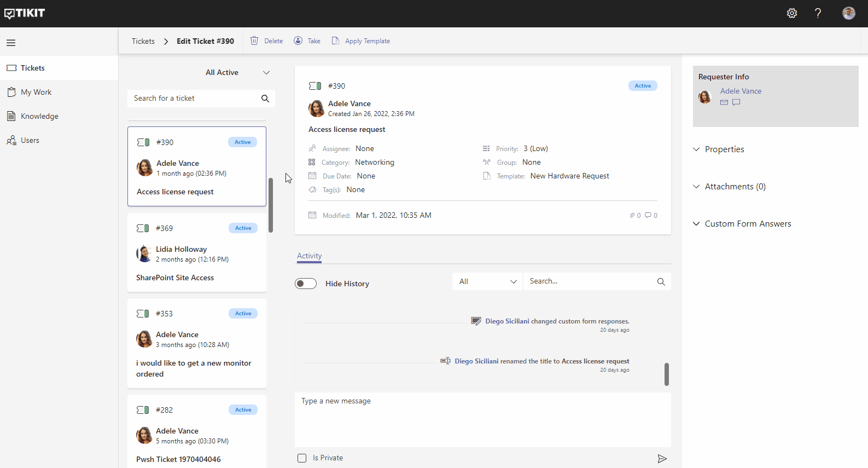
Task: Open My Work in the sidebar
Action: (36, 93)
